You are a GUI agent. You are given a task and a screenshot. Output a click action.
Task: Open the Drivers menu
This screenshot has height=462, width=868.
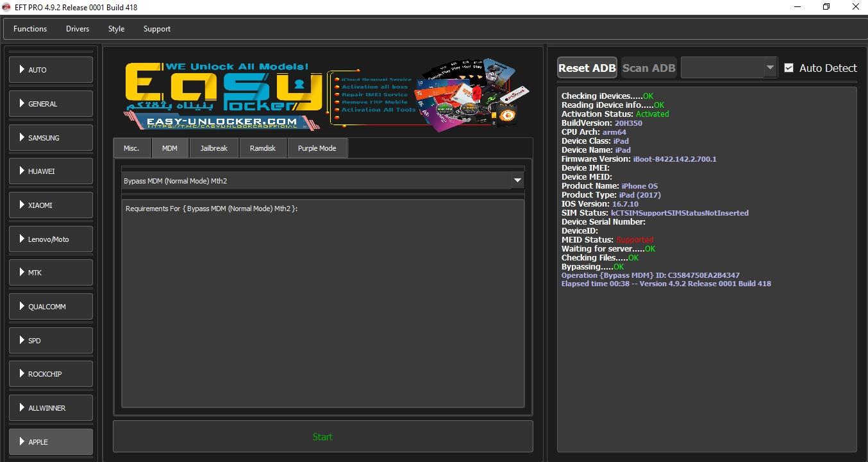click(78, 29)
